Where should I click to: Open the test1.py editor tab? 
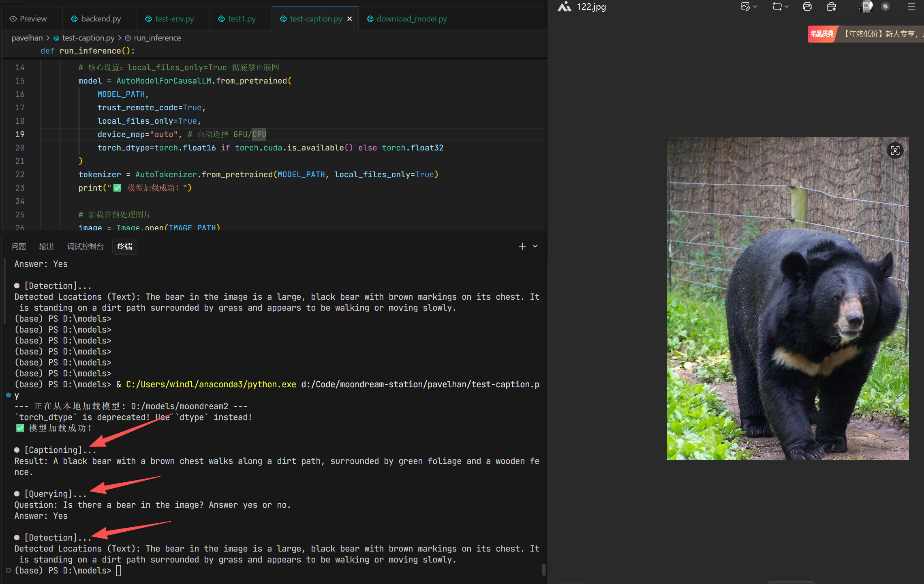click(x=237, y=19)
